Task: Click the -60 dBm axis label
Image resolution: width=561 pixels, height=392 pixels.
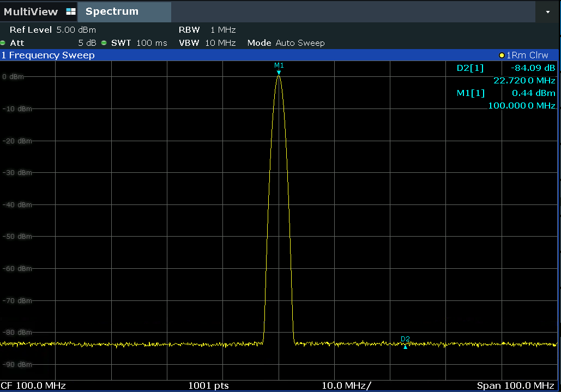Action: [x=17, y=269]
